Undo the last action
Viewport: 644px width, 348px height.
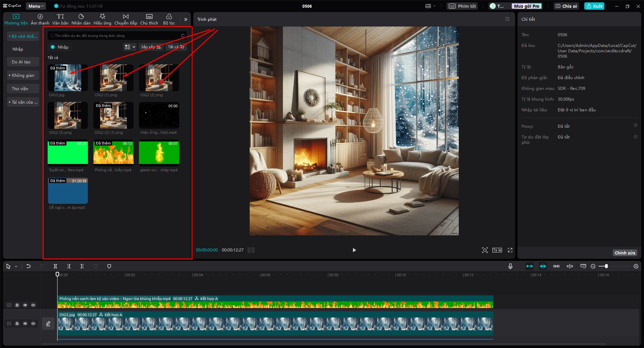point(29,266)
